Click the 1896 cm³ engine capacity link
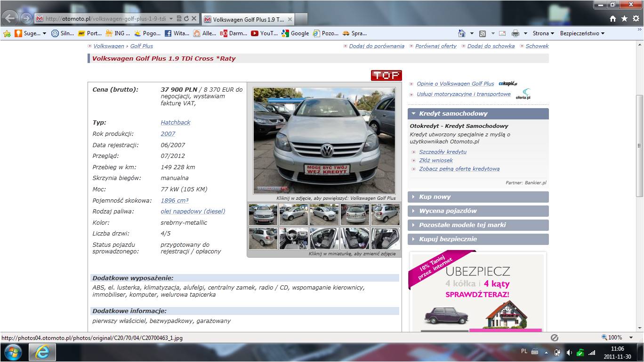Screen dimensions: 644x362 coord(175,200)
